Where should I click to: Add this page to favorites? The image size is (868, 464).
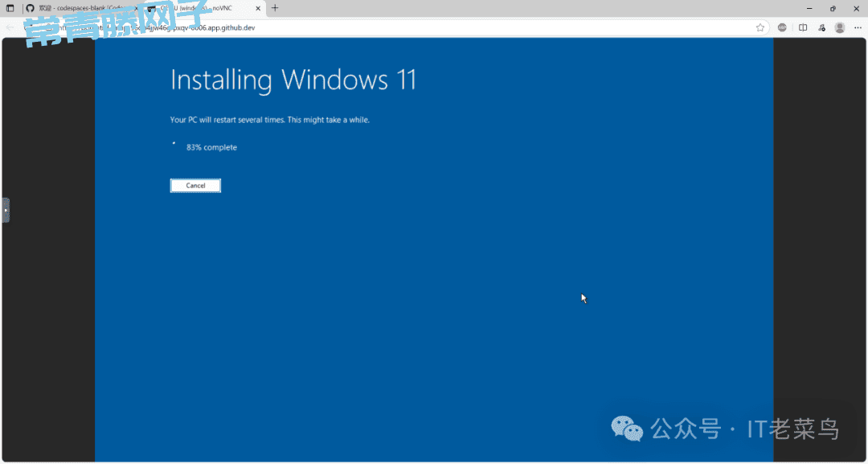coord(760,27)
